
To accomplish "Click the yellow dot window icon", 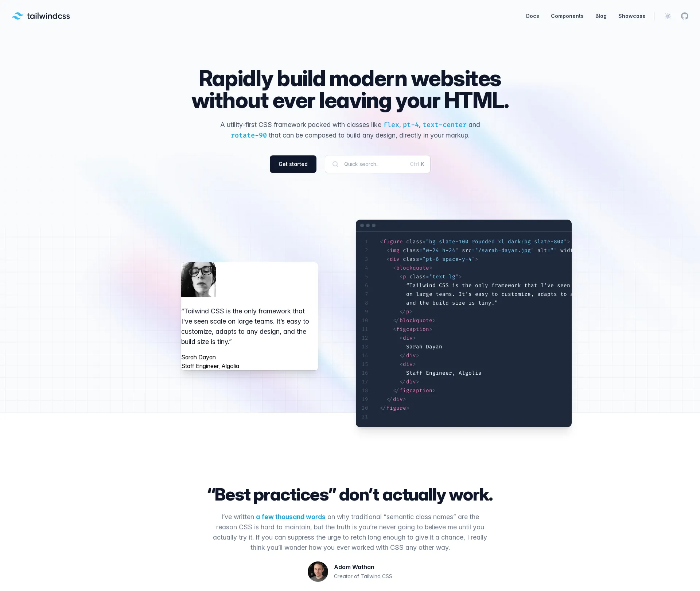I will pyautogui.click(x=369, y=226).
